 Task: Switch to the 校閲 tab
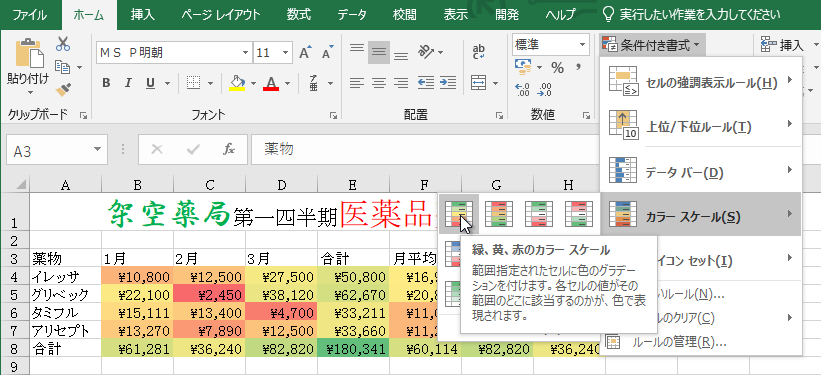pos(404,14)
